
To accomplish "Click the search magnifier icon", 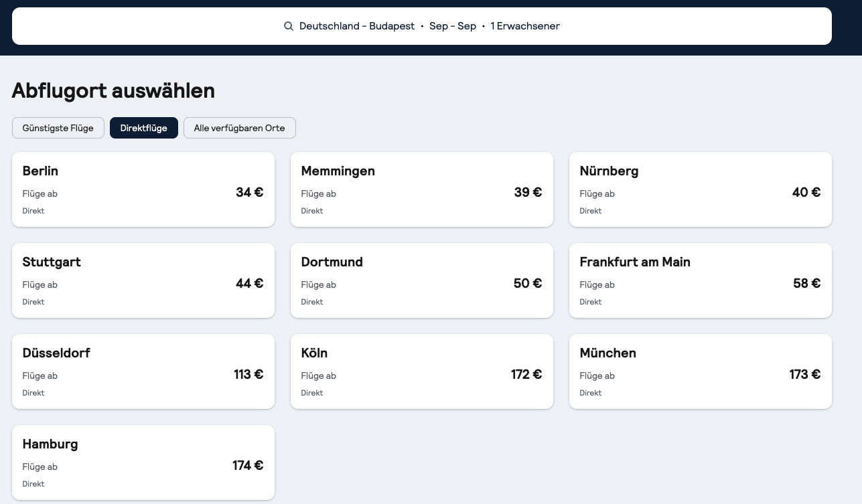I will coord(289,26).
